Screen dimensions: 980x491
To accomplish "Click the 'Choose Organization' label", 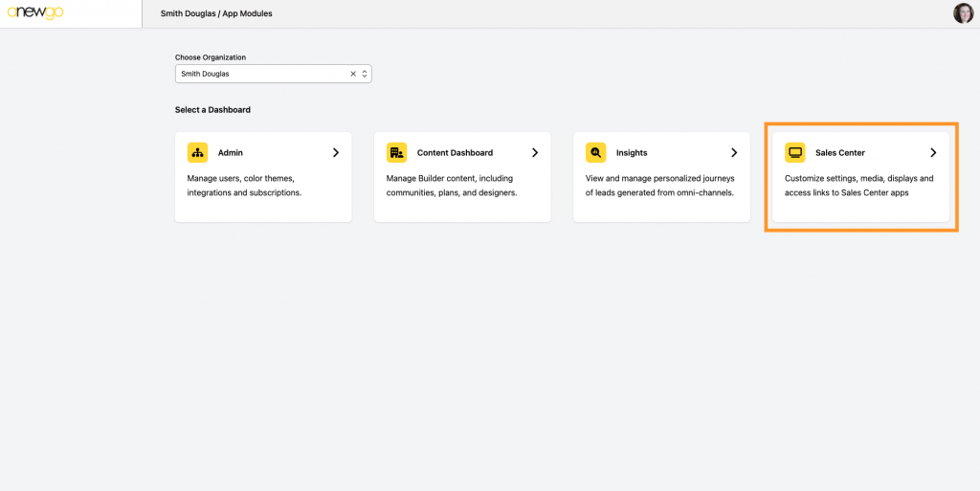I will click(211, 56).
